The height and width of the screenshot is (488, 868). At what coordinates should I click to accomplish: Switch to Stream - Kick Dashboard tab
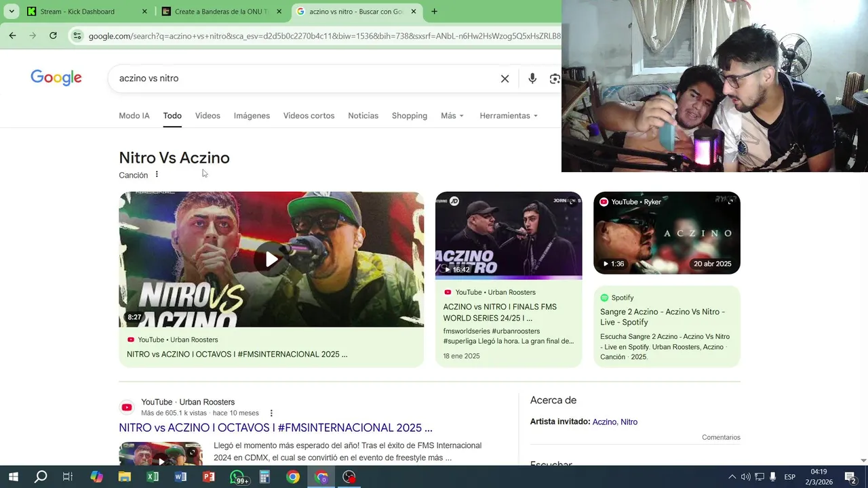pos(86,12)
